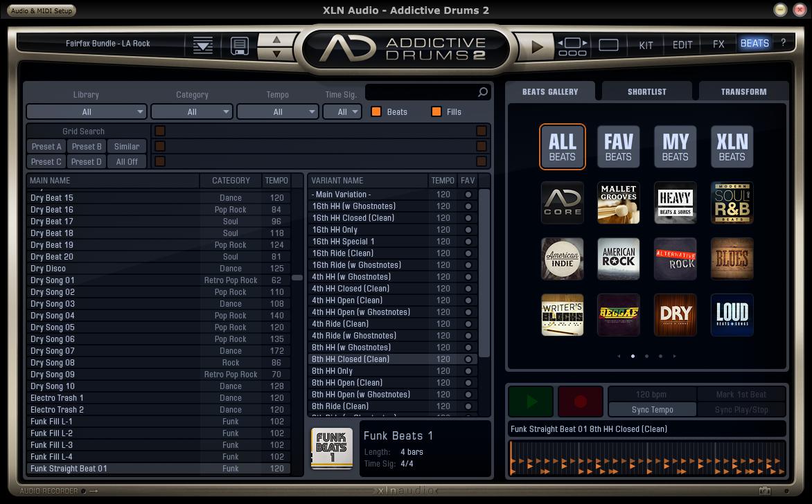Open the Category dropdown
Viewport: 812px width, 504px height.
pos(192,111)
